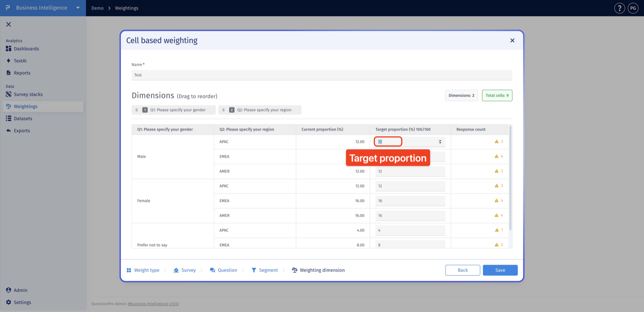Click the warning icon in Male EMEA row
Image resolution: width=644 pixels, height=312 pixels.
point(496,156)
